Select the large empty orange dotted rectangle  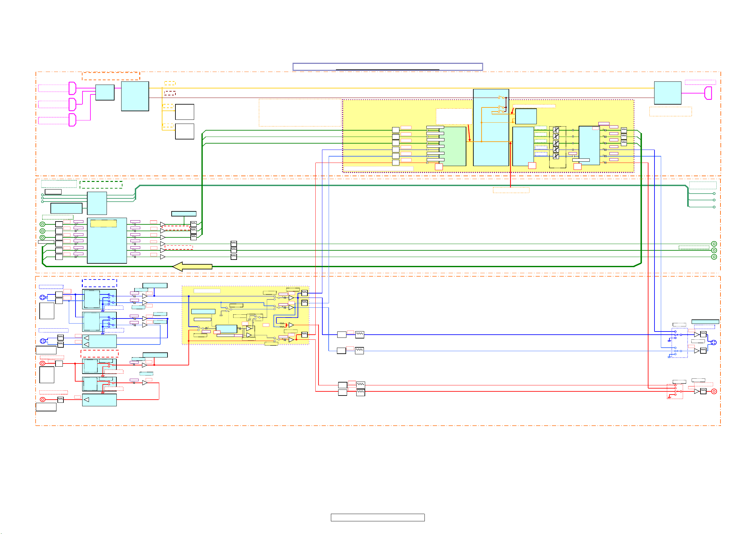(x=299, y=113)
